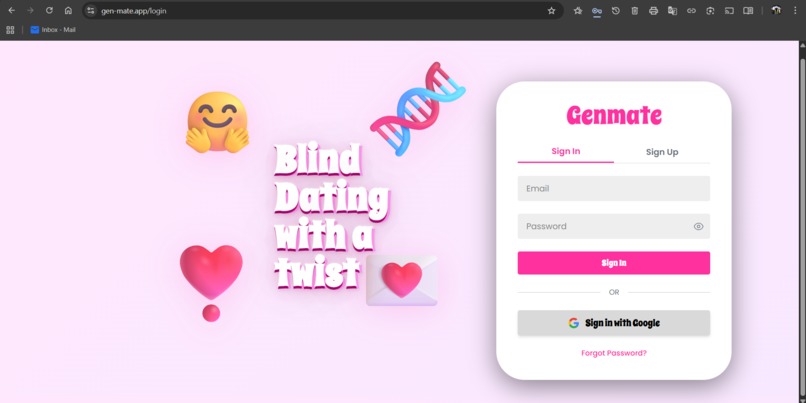The width and height of the screenshot is (806, 403).
Task: Open the bookmarks star toolbar button
Action: pyautogui.click(x=578, y=11)
